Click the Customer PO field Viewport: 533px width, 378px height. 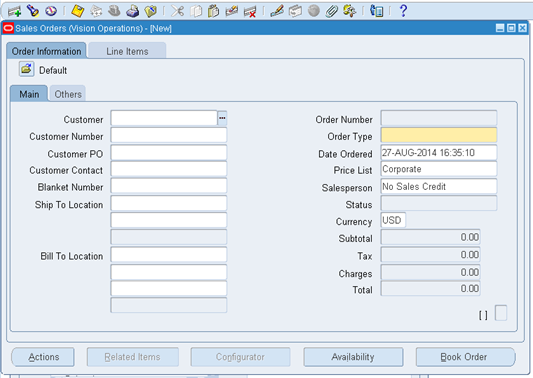[x=169, y=153]
